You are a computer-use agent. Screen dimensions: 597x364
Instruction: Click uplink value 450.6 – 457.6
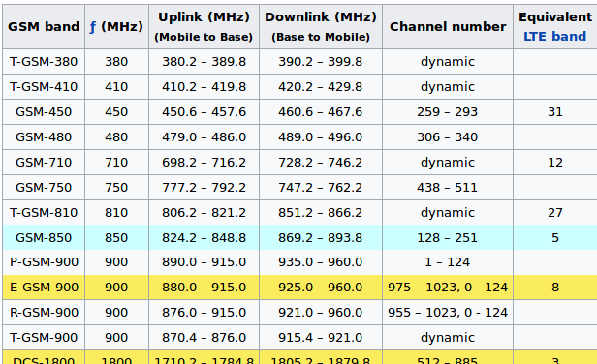pyautogui.click(x=204, y=112)
